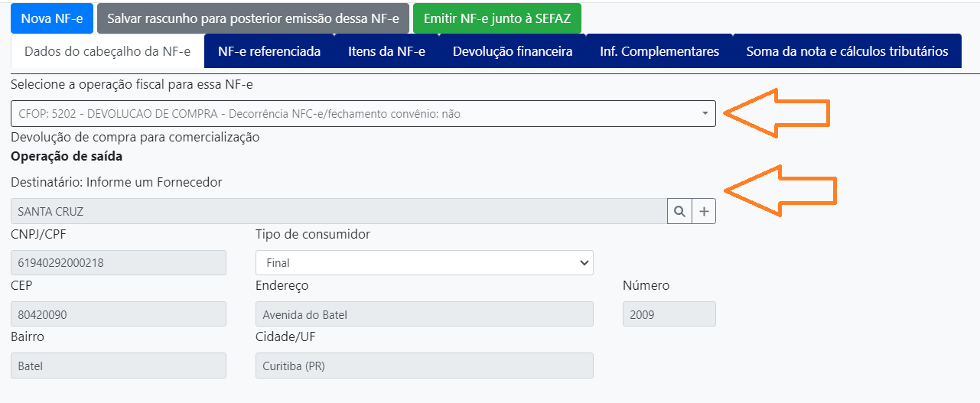Open the CFOP fiscal operation dropdown
Viewport: 980px width, 403px height.
[363, 114]
